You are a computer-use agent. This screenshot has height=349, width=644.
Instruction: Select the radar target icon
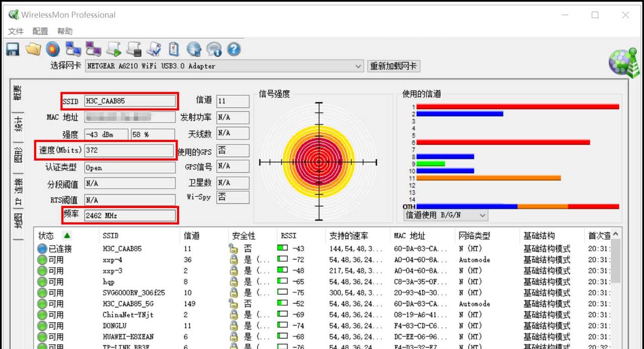(53, 49)
